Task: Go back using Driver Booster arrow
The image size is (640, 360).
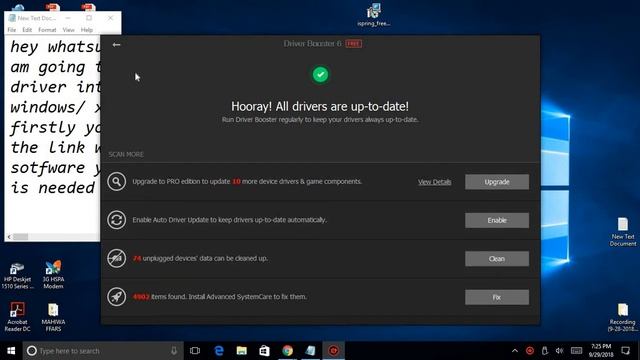Action: (x=116, y=44)
